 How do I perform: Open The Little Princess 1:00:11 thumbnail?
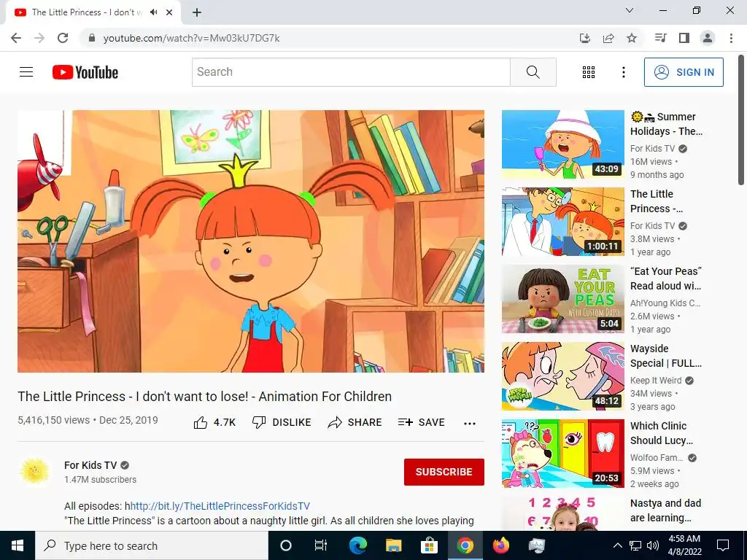coord(562,222)
